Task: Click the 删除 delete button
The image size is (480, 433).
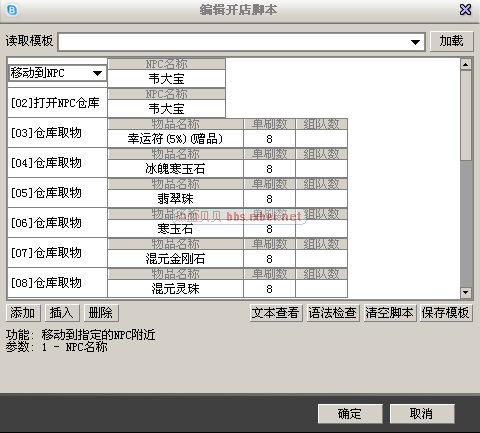Action: pos(101,313)
